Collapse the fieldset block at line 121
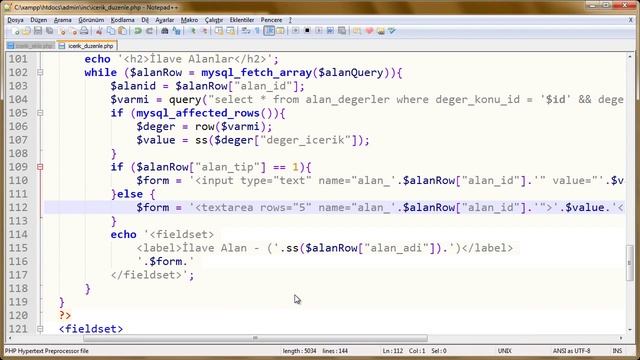 click(40, 329)
